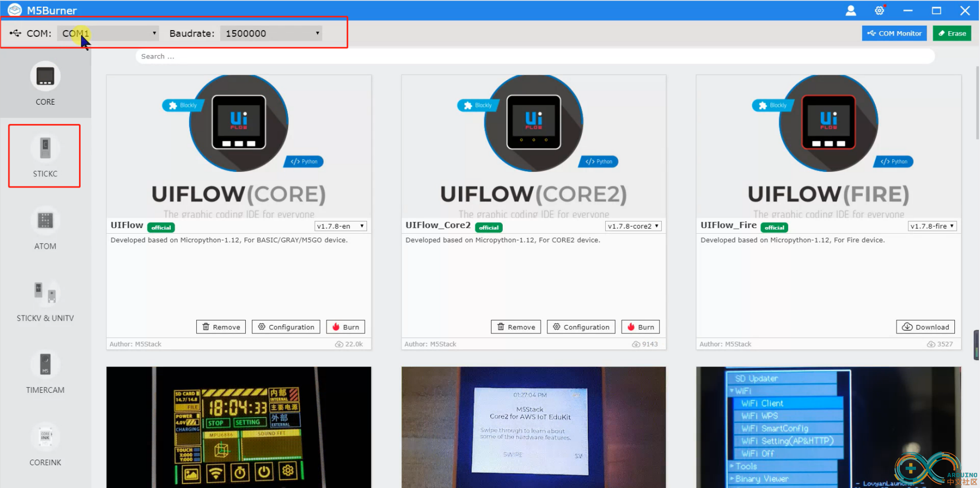Maximize the M5Burner window
The width and height of the screenshot is (980, 488).
[937, 11]
